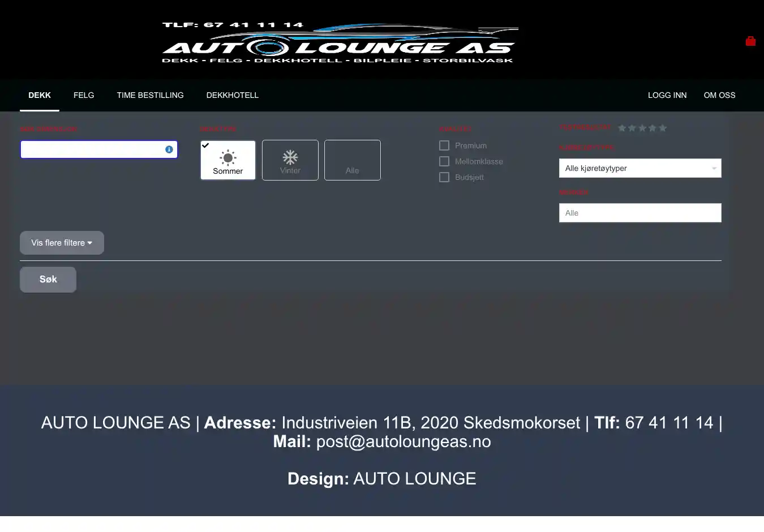Go to LOGG INN page
The height and width of the screenshot is (532, 764).
point(667,95)
